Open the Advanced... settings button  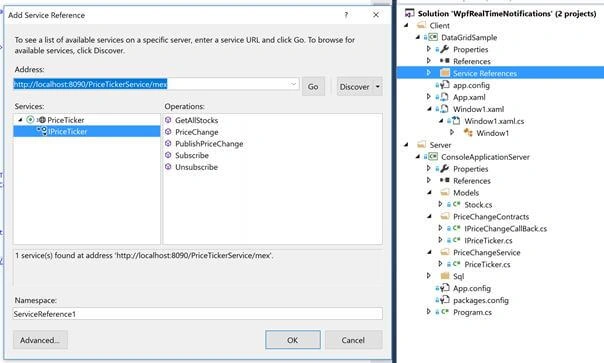point(40,340)
